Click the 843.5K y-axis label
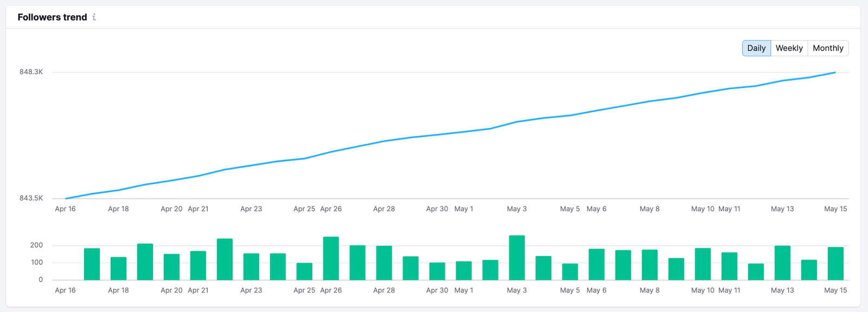The width and height of the screenshot is (868, 312). (x=31, y=198)
